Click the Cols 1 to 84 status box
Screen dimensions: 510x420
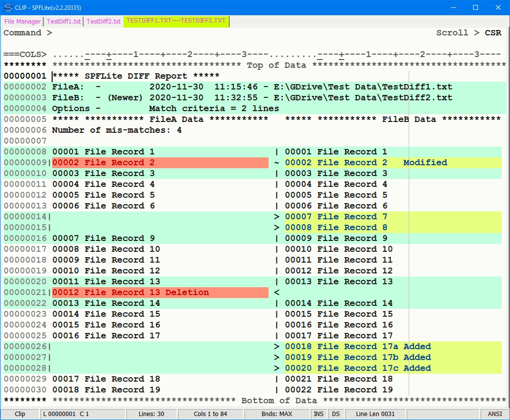pyautogui.click(x=210, y=414)
